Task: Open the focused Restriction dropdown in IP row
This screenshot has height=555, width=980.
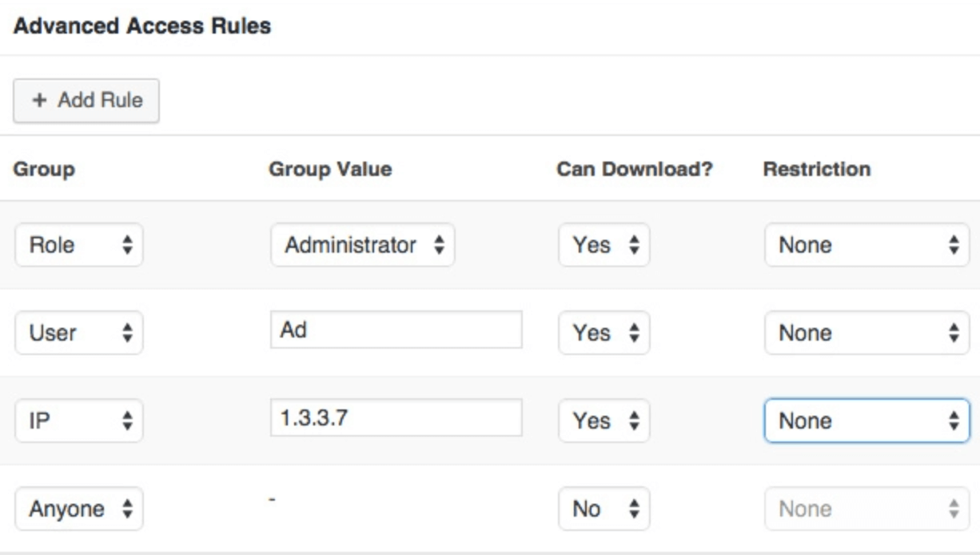Action: (x=866, y=421)
